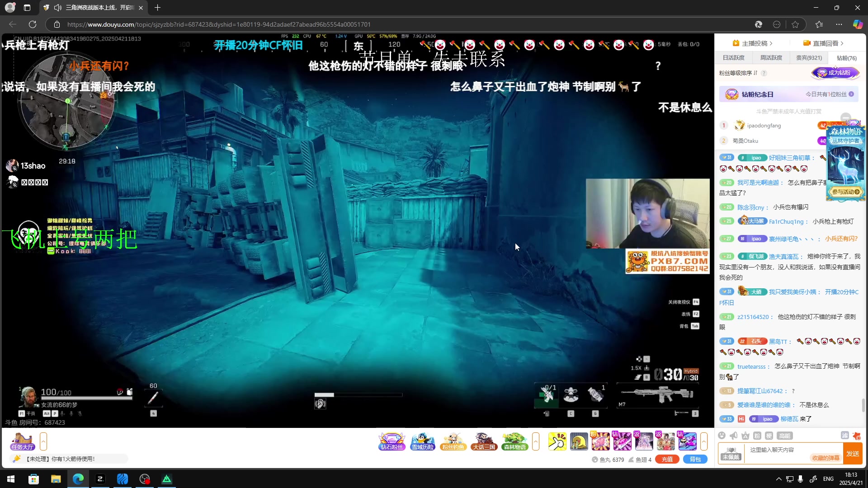Click the question mark help icon next to 粉丝等级排序
This screenshot has height=488, width=868.
pyautogui.click(x=764, y=73)
